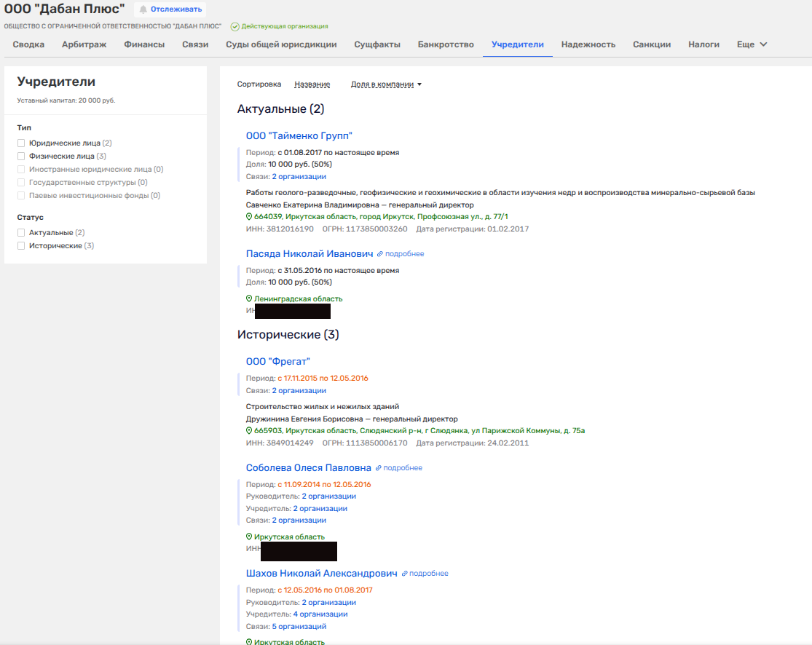Open the Банкротство tab
The width and height of the screenshot is (812, 645).
point(446,44)
